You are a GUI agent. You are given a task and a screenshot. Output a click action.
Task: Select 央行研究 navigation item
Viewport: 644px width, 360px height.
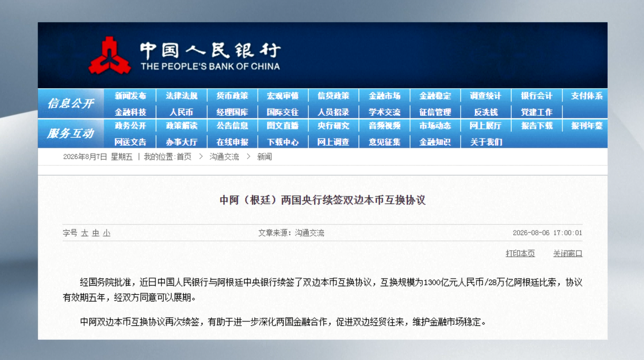tap(334, 126)
